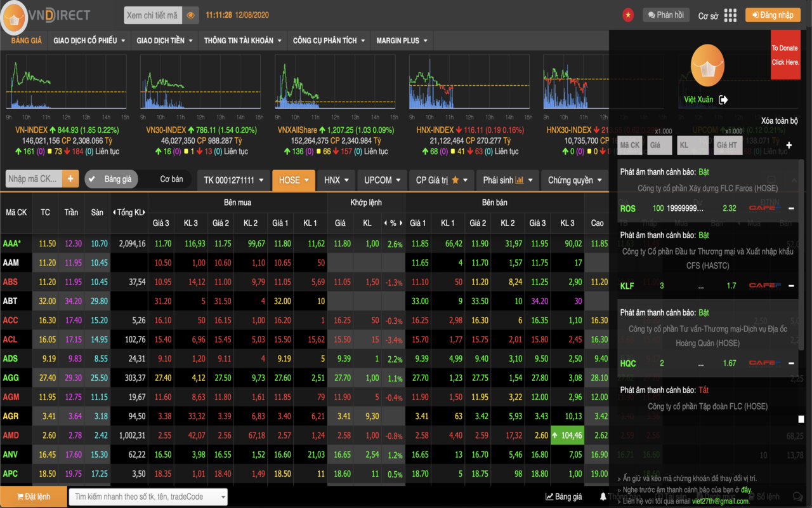Image resolution: width=812 pixels, height=508 pixels.
Task: Click the Giá HT input in alert panel
Action: [x=727, y=145]
